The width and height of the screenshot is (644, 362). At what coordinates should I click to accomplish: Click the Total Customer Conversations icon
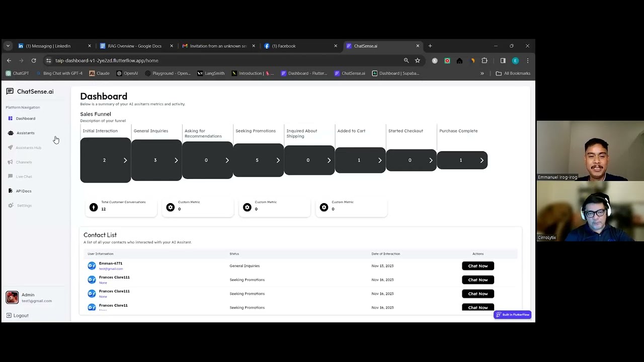(x=94, y=207)
